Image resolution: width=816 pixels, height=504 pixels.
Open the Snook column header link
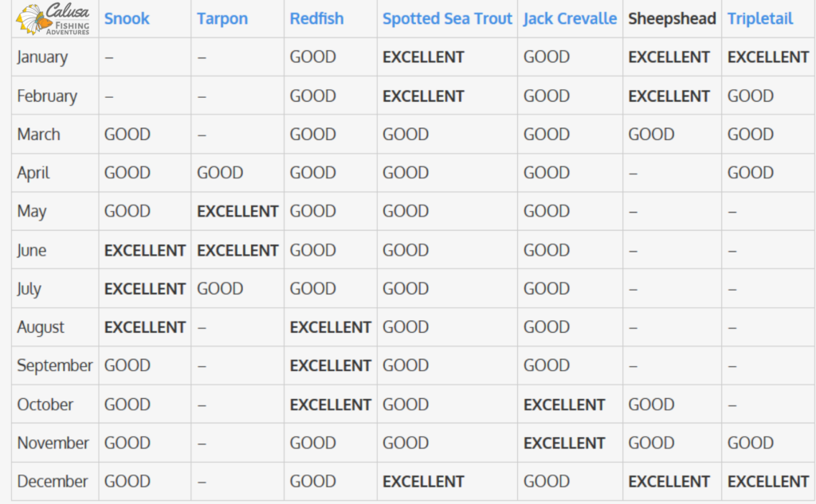coord(127,19)
